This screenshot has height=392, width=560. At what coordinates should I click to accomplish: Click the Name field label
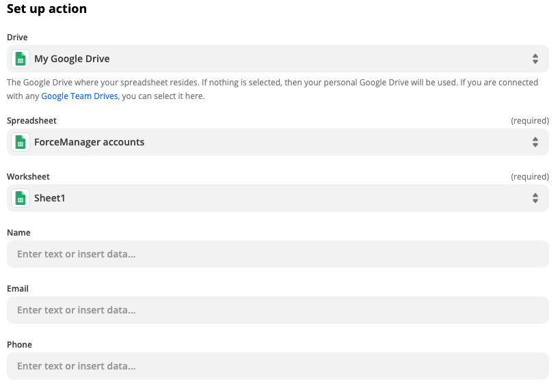(18, 233)
